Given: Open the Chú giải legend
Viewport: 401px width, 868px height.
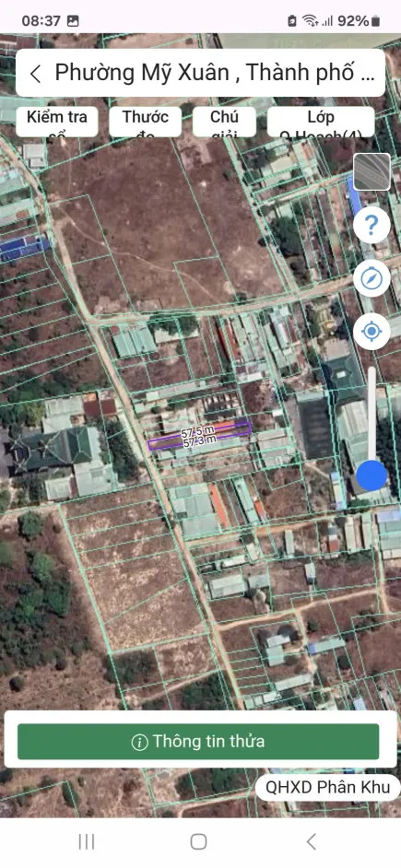Looking at the screenshot, I should point(224,122).
